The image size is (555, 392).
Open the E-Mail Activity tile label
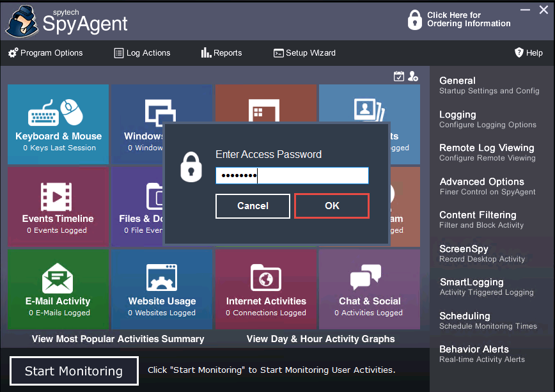pos(58,301)
